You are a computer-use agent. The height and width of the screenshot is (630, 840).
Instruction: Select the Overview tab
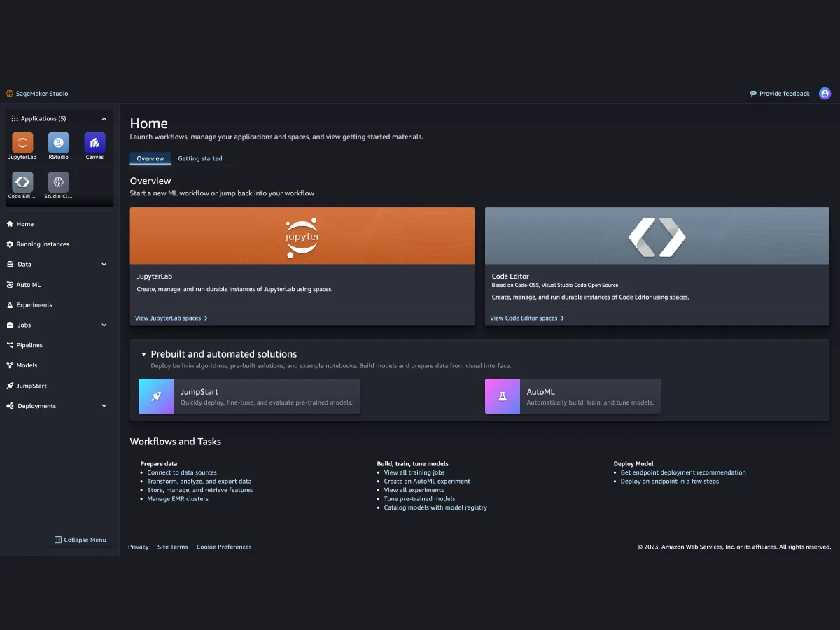click(x=150, y=158)
